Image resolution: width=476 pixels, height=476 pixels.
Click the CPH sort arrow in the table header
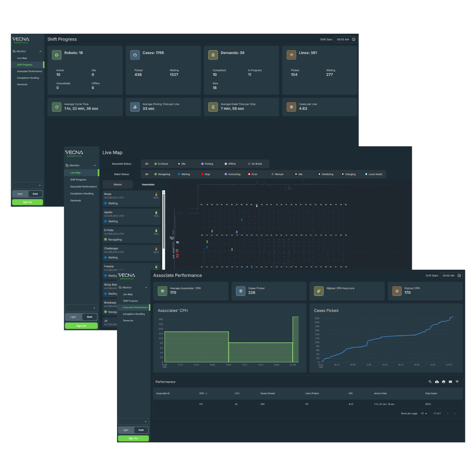pyautogui.click(x=205, y=393)
